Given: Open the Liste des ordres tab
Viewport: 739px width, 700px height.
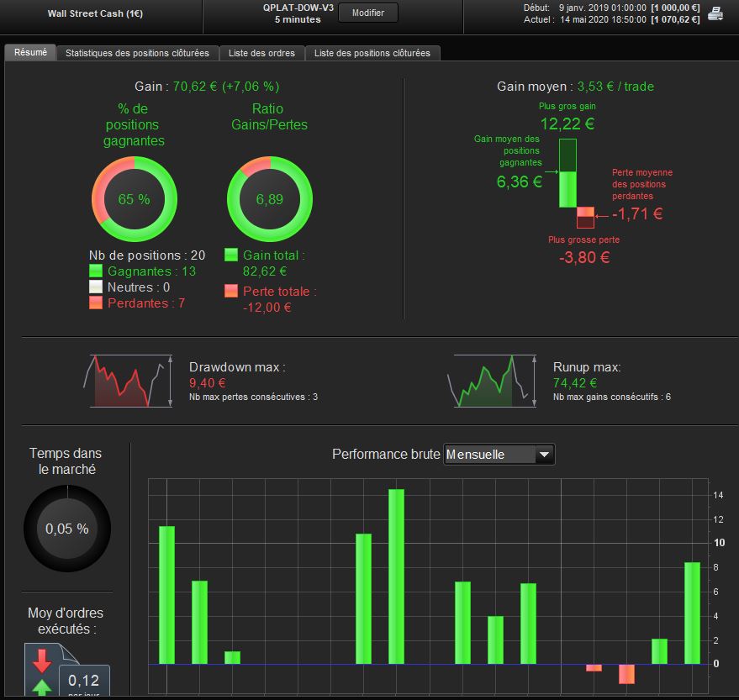Looking at the screenshot, I should pos(261,53).
